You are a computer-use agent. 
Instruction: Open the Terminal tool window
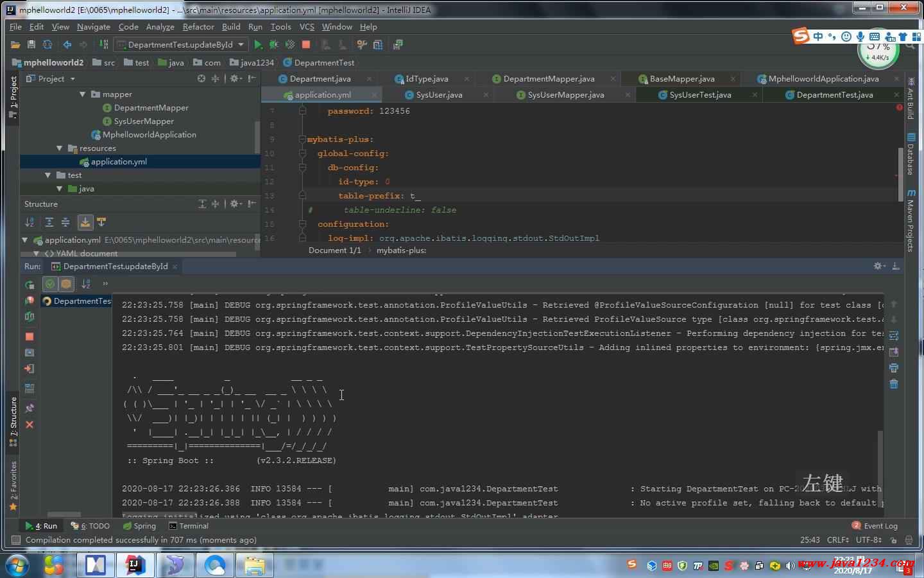point(189,526)
